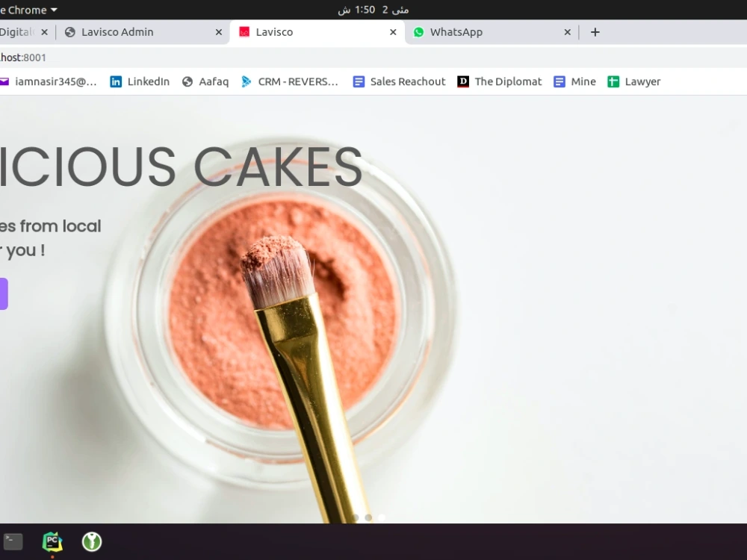Open the green key password app

tap(92, 541)
